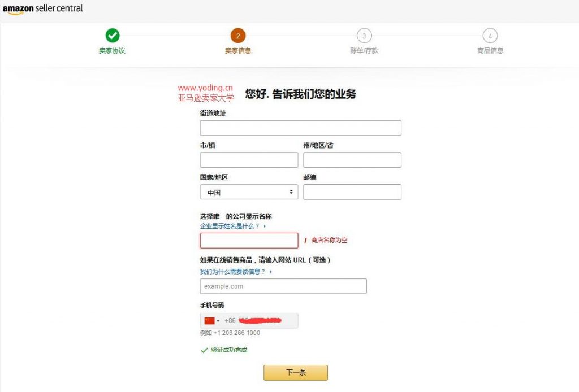Click the step 3 circle icon

364,36
